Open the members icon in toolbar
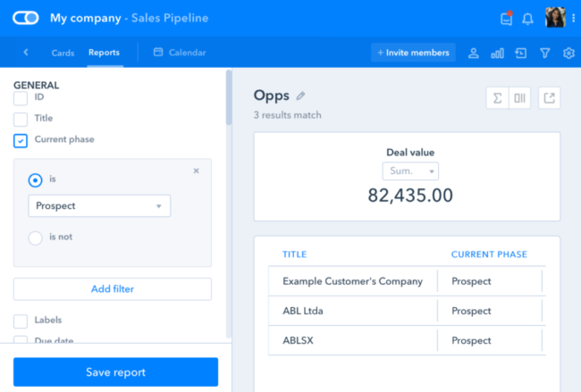 pyautogui.click(x=474, y=54)
